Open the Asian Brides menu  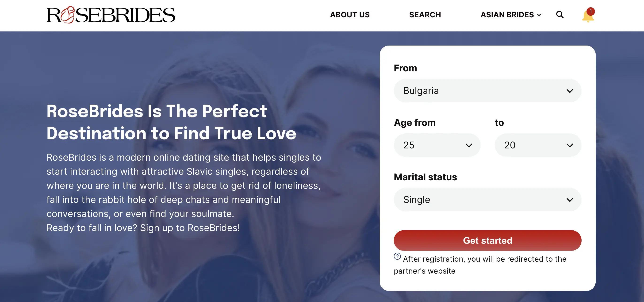tap(507, 15)
